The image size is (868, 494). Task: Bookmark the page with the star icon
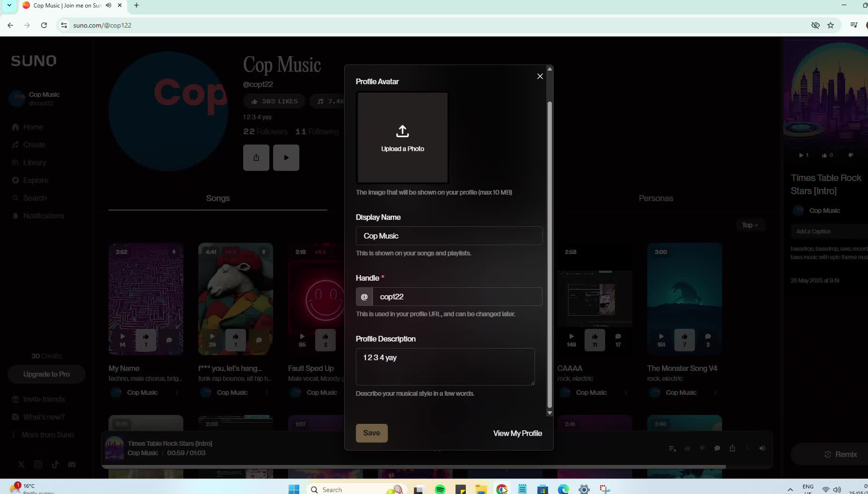pyautogui.click(x=831, y=25)
